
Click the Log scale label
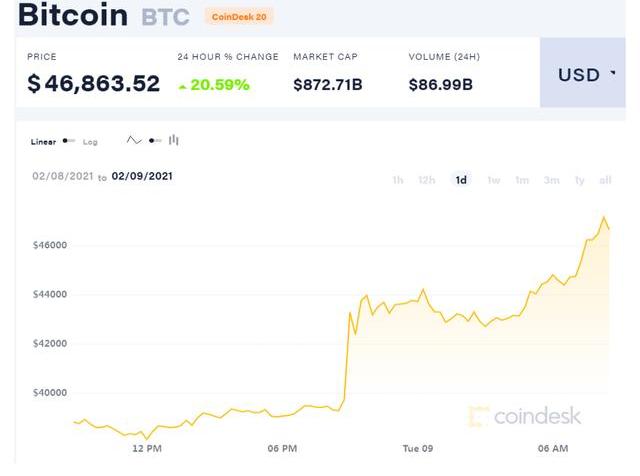[x=90, y=142]
